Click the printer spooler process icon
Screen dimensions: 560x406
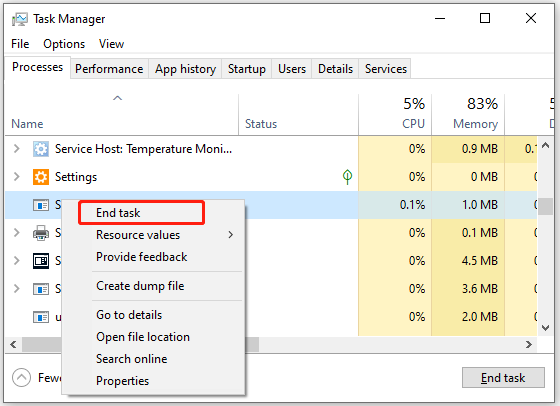click(x=41, y=233)
